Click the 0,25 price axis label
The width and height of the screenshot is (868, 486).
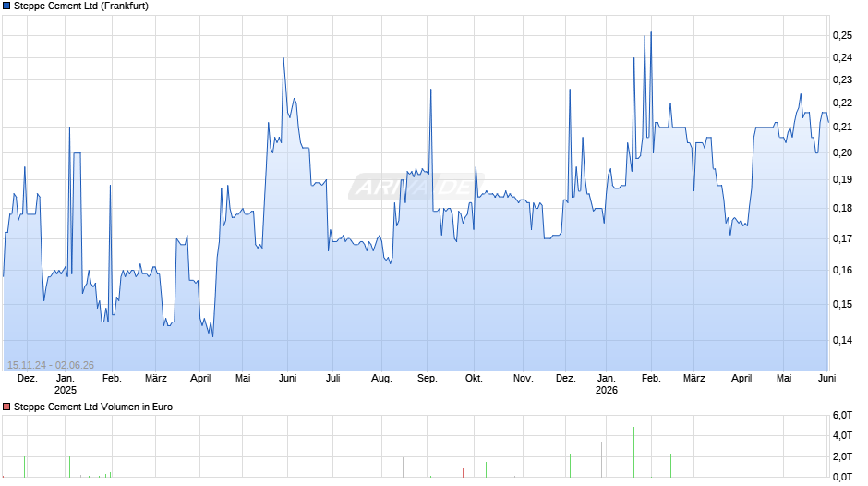pos(842,35)
